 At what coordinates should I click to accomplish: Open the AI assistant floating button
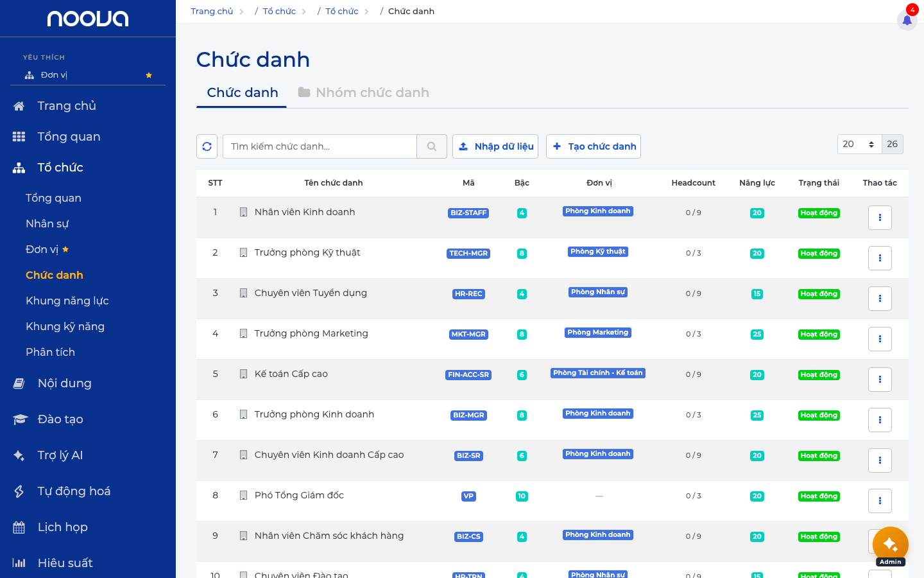pos(890,544)
